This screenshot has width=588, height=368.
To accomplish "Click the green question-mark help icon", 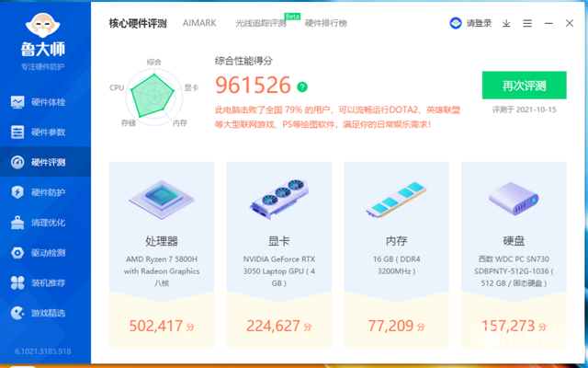I will tap(302, 87).
